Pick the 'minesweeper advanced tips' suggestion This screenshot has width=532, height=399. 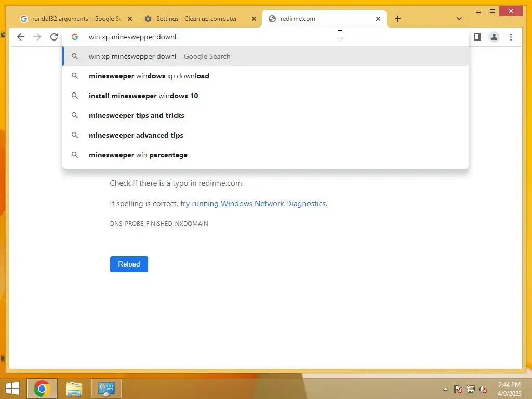coord(266,135)
